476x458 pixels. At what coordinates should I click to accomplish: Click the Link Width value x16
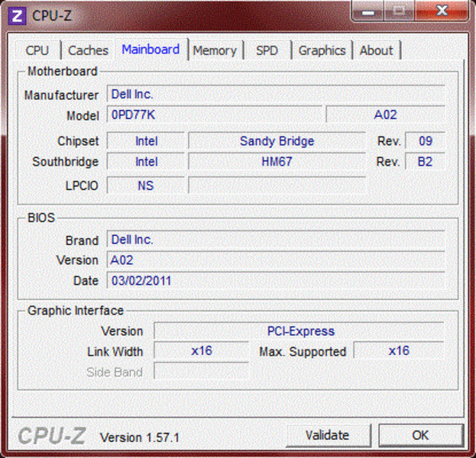tap(202, 351)
